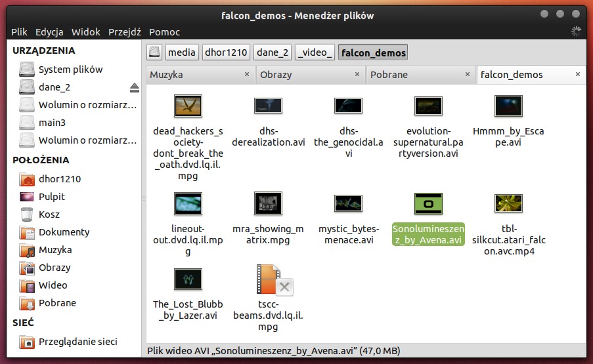
Task: Open the Muzyka folder icon in sidebar
Action: 27,250
